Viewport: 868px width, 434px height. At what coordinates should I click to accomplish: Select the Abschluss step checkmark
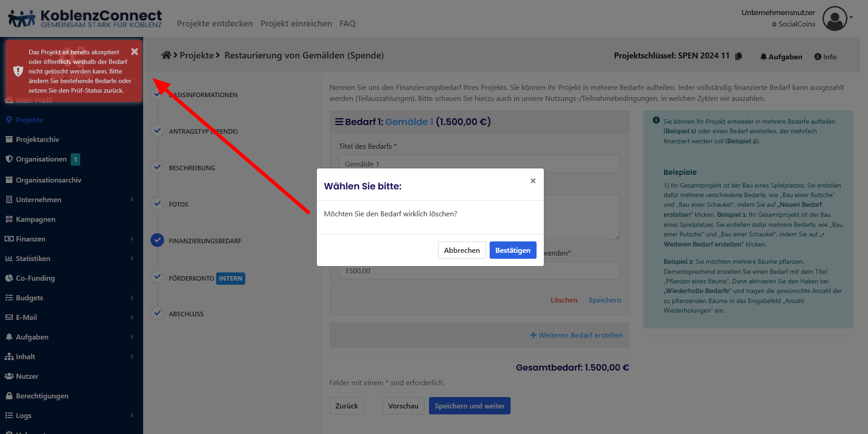tap(157, 313)
